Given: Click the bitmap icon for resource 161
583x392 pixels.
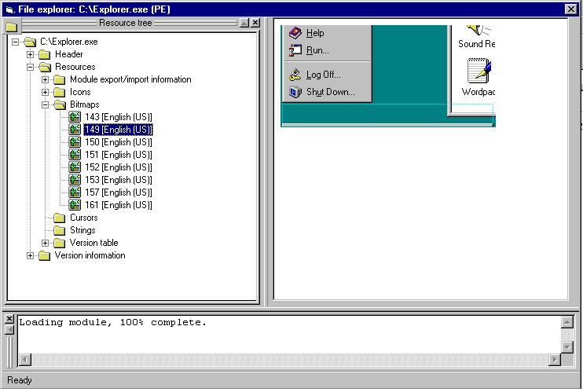Looking at the screenshot, I should 75,205.
